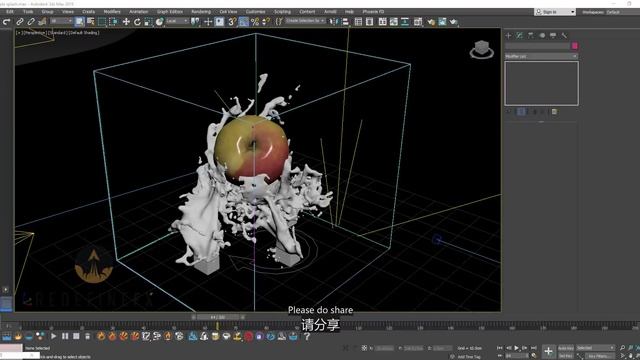Screen dimensions: 640x360
Task: Switch to the Create command panel
Action: point(509,36)
